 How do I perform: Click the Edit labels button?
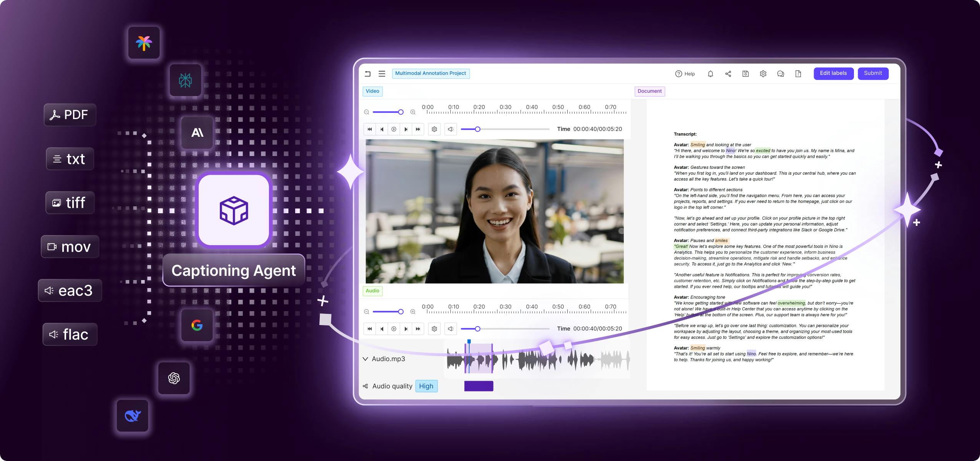point(835,73)
